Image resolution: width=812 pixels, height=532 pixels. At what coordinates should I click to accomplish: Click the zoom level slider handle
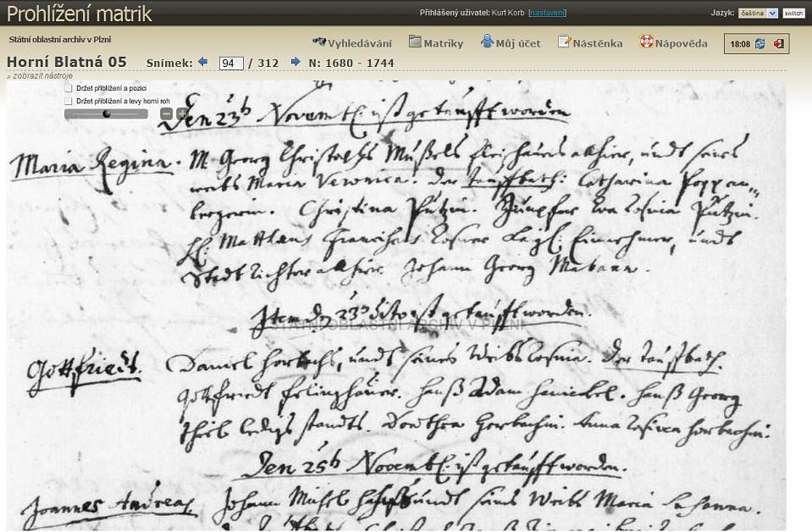[107, 114]
